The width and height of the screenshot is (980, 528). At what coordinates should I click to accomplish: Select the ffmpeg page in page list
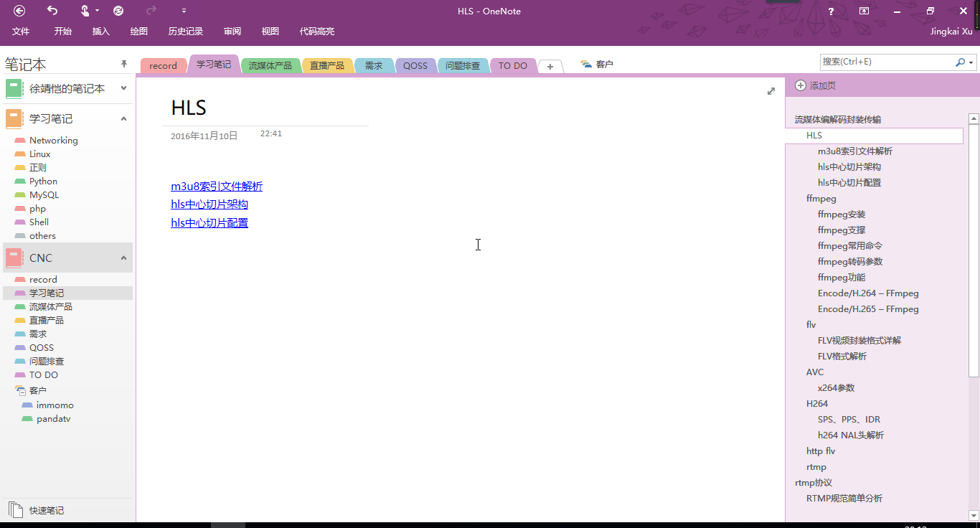tap(821, 199)
